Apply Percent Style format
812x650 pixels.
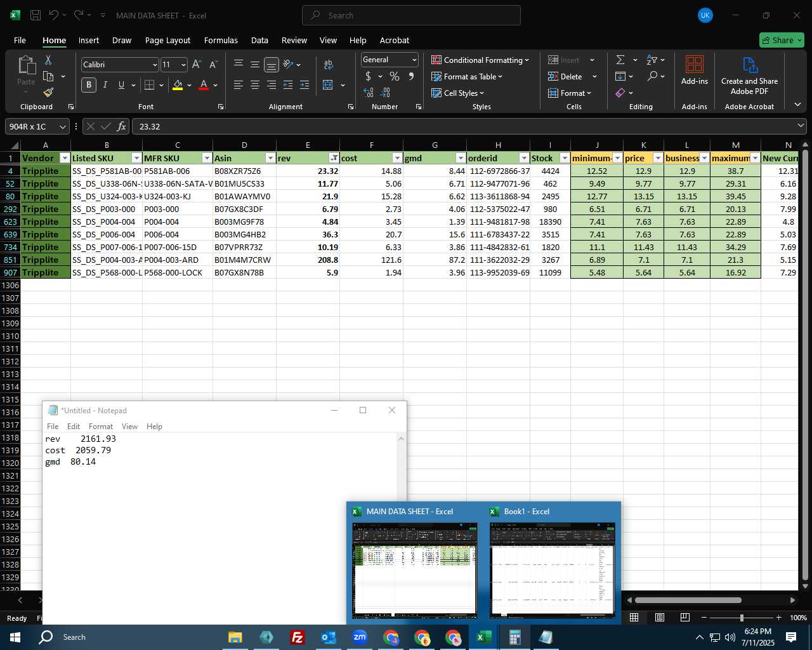coord(395,76)
